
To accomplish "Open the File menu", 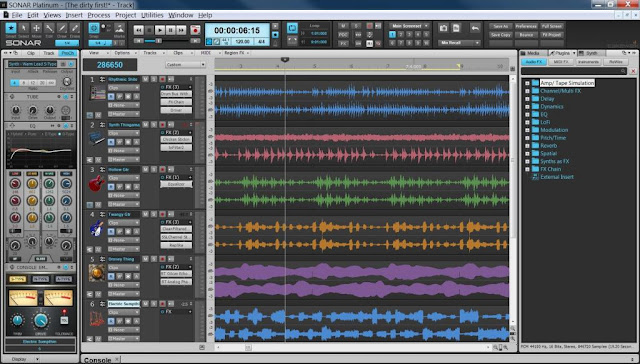I will (x=17, y=15).
